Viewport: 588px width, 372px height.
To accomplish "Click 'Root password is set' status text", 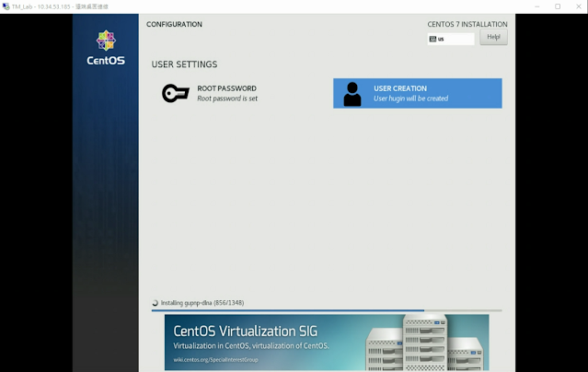I will pyautogui.click(x=227, y=99).
